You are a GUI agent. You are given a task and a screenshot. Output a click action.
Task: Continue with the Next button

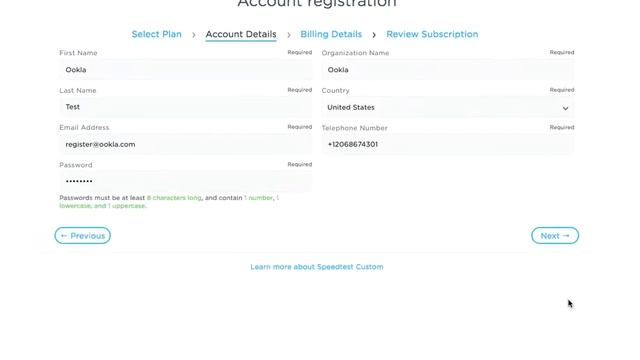555,236
